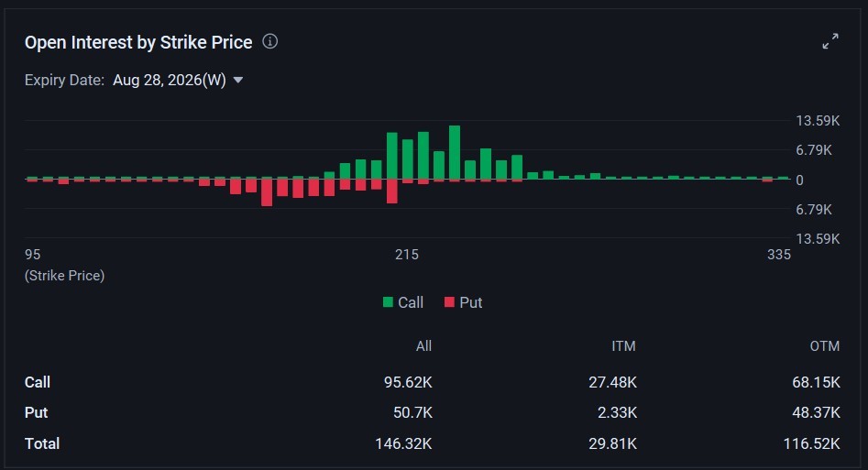Click the Call legend label
This screenshot has height=470, width=868.
pyautogui.click(x=411, y=302)
